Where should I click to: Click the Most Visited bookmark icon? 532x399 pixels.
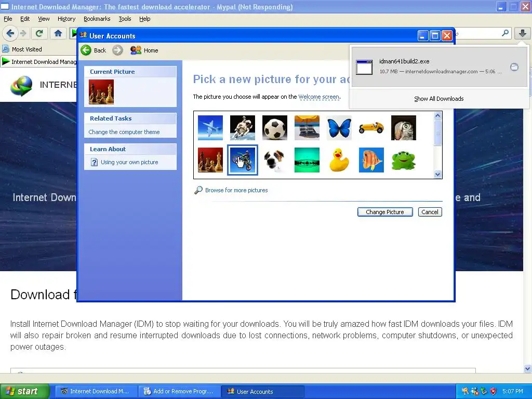[6, 49]
